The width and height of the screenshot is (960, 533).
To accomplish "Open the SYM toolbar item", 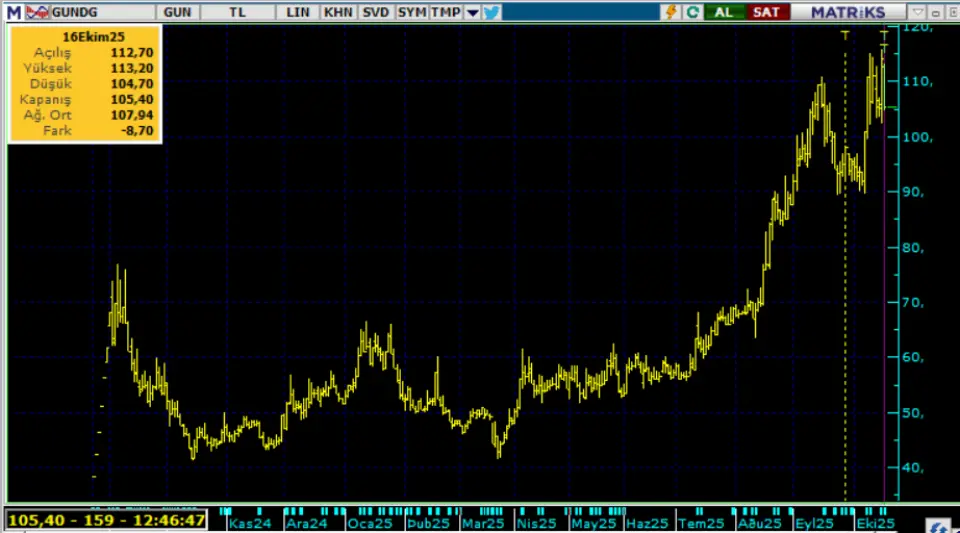I will (x=411, y=12).
